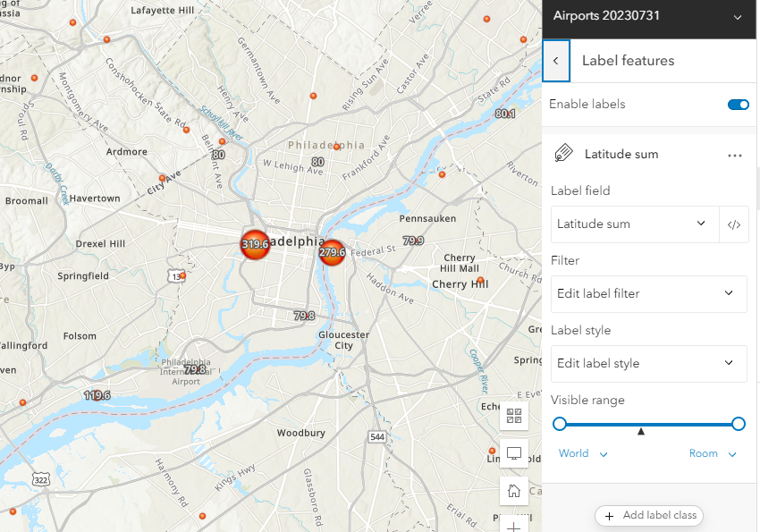The width and height of the screenshot is (760, 532).
Task: Open options menu for Latitude sum class
Action: coord(735,156)
